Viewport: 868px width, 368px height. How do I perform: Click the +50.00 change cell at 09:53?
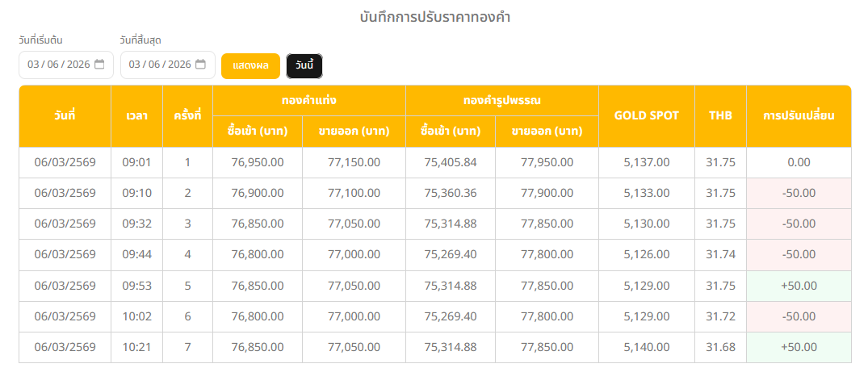click(799, 286)
